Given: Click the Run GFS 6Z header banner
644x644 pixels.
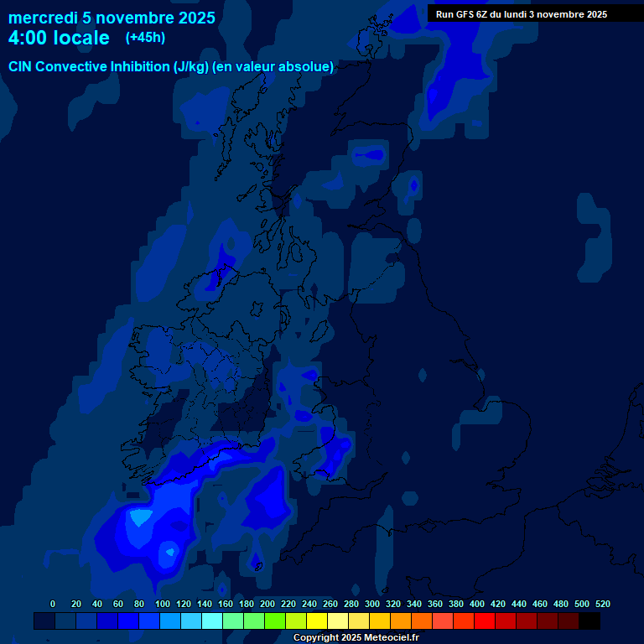Looking at the screenshot, I should pos(522,14).
